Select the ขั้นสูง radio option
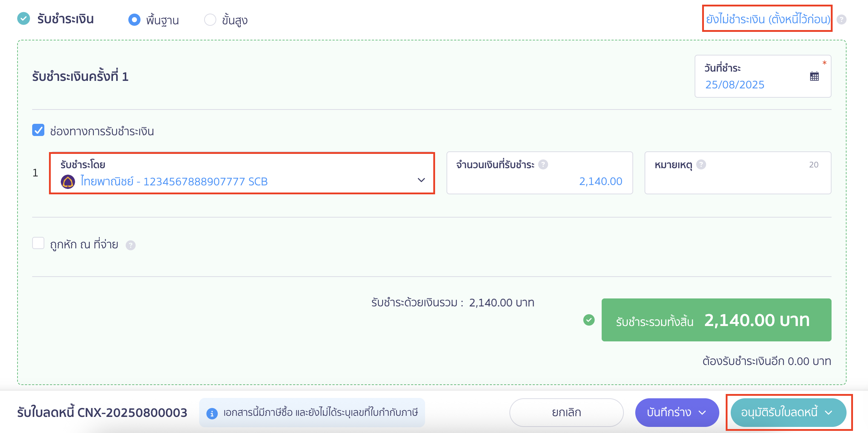The image size is (868, 433). (x=210, y=20)
